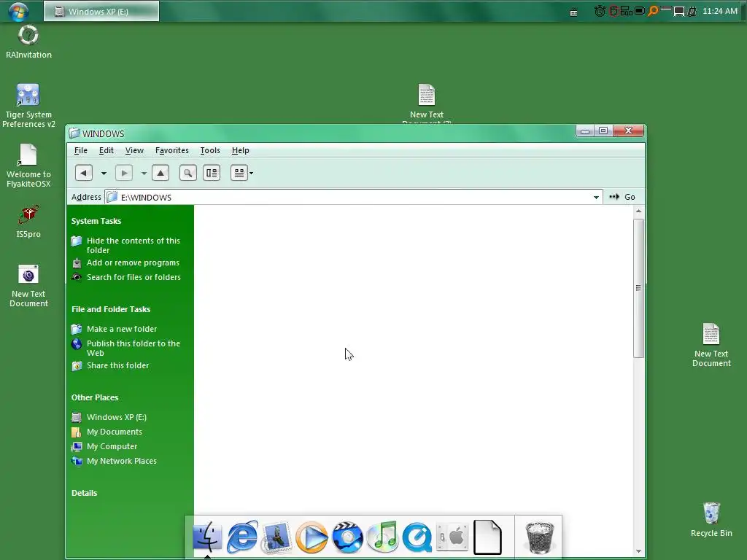This screenshot has width=747, height=560.
Task: Click the Back button in WINDOWS toolbar
Action: click(x=84, y=173)
